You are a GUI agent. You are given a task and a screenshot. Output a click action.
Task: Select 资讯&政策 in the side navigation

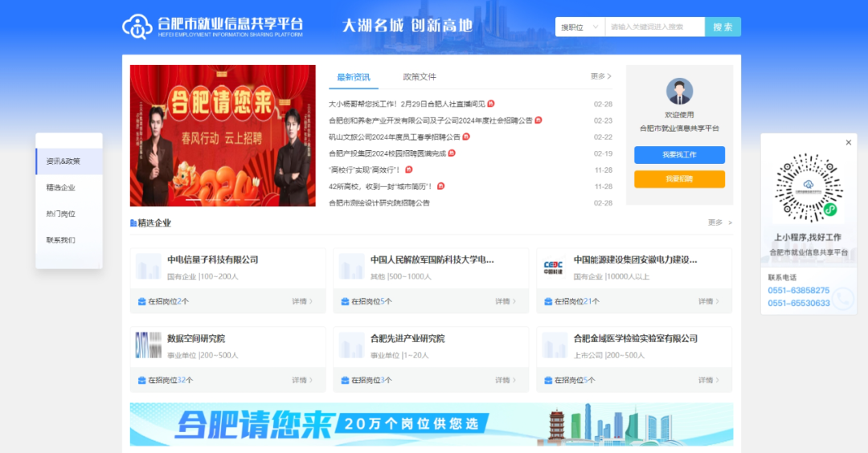(69, 161)
